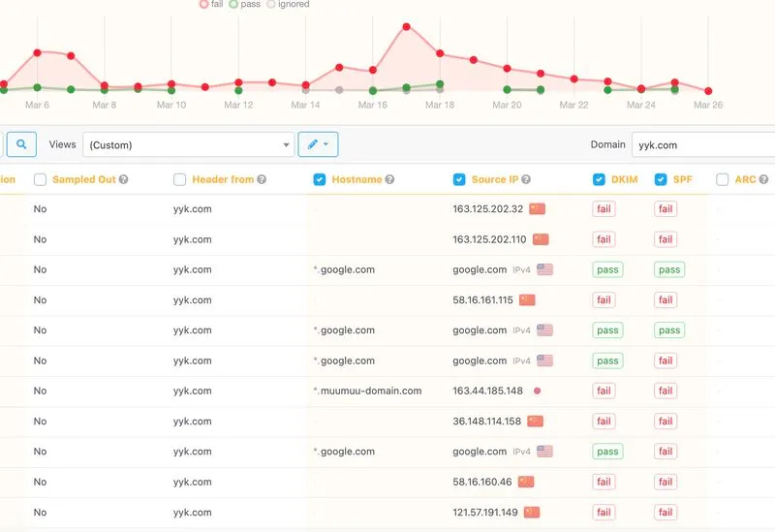Click China flag beside 121.57.191.149
The image size is (775, 532).
coord(532,513)
